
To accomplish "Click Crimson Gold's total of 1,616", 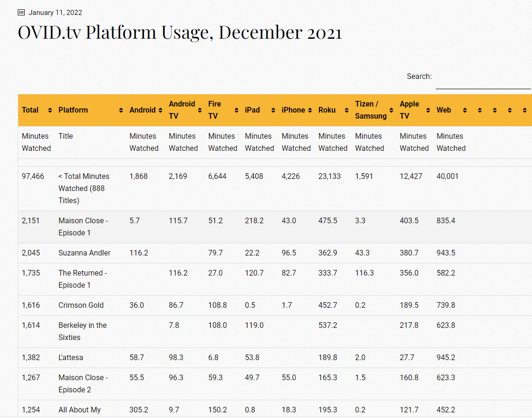I will click(31, 305).
